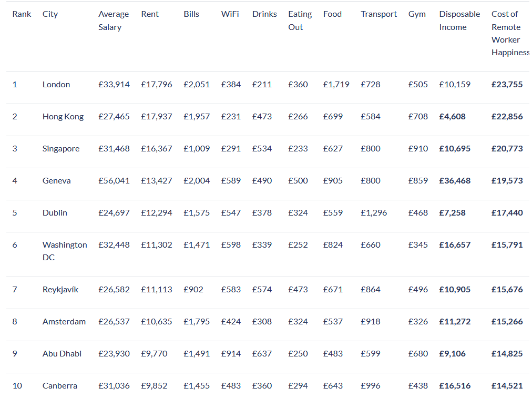The image size is (532, 398).
Task: Click London's food cost £1,719
Action: tap(336, 84)
